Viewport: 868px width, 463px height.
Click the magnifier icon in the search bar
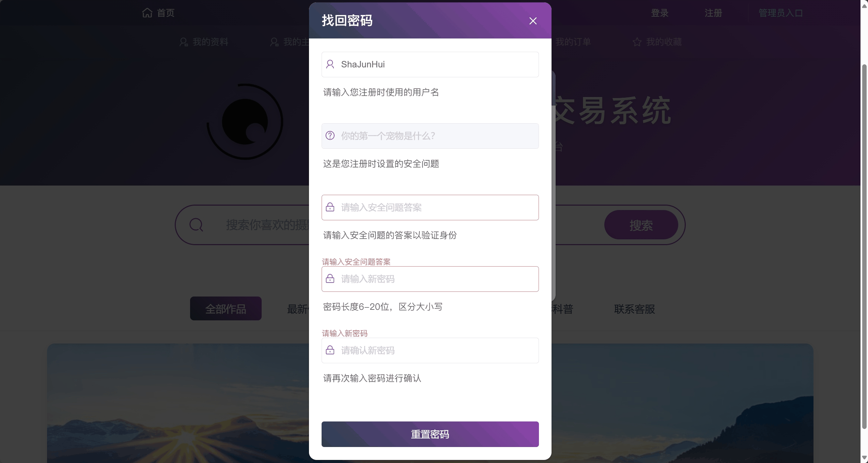pos(196,225)
